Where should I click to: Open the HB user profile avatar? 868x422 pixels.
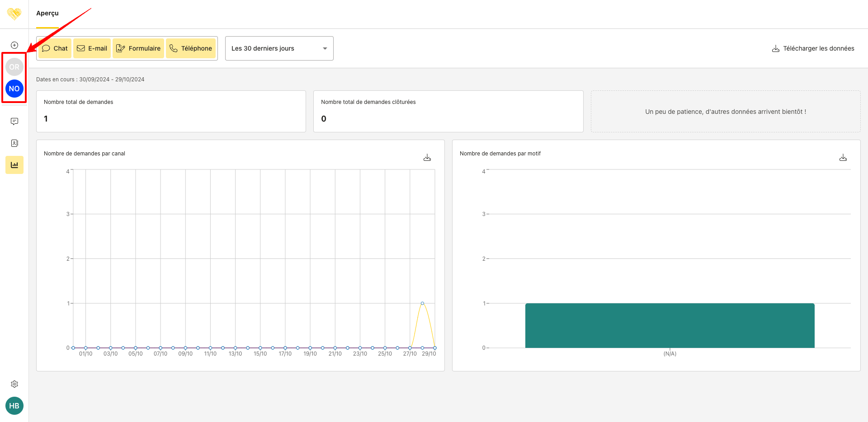pos(14,406)
